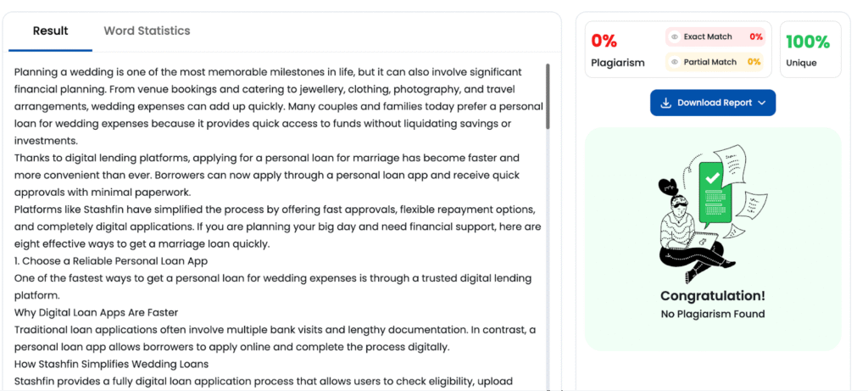Select the Result tab
868x391 pixels.
click(x=51, y=31)
